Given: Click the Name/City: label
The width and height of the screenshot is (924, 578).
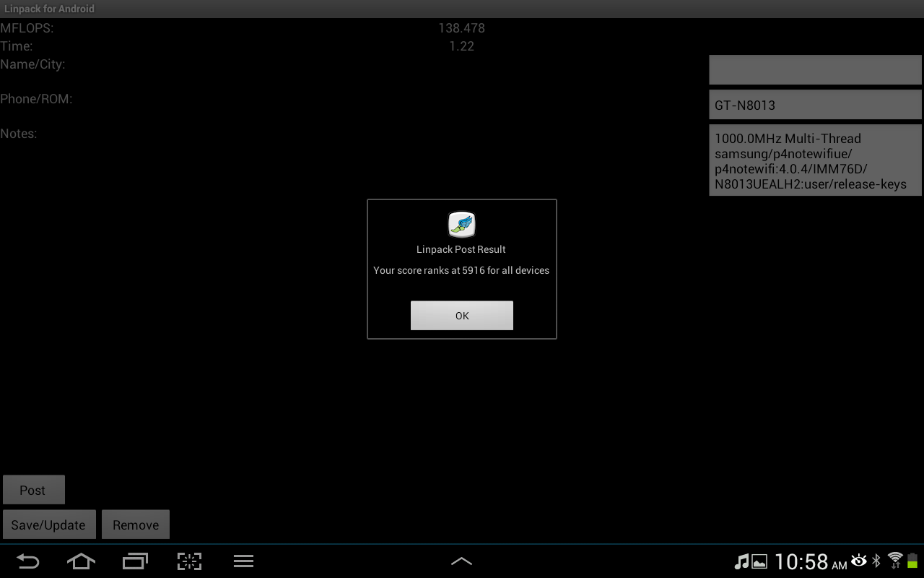Looking at the screenshot, I should pyautogui.click(x=32, y=64).
